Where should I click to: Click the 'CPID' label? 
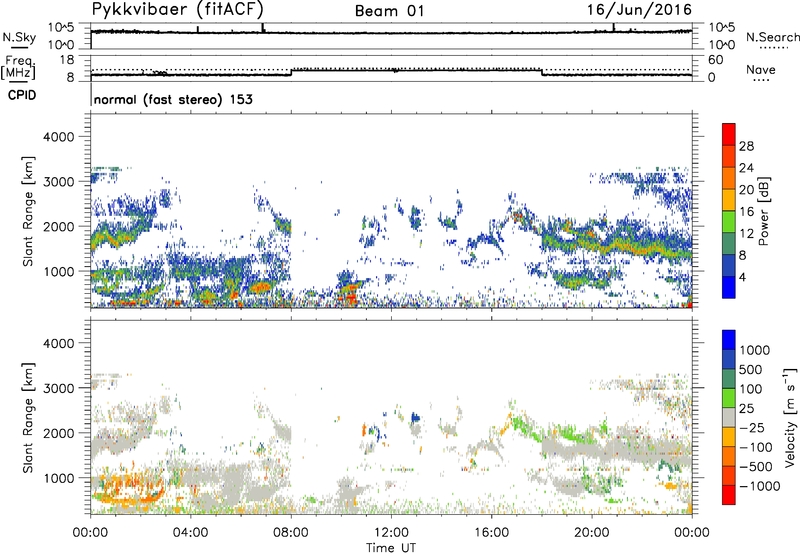click(22, 95)
